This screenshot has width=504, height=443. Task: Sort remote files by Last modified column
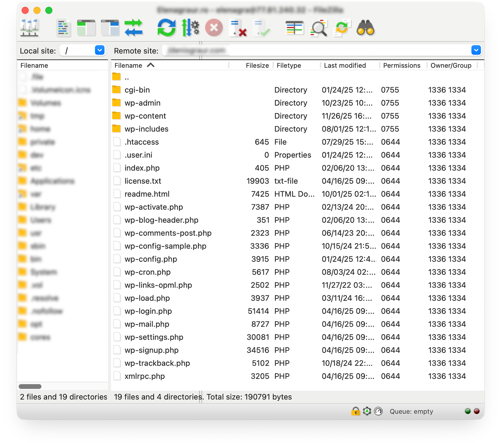[x=345, y=65]
